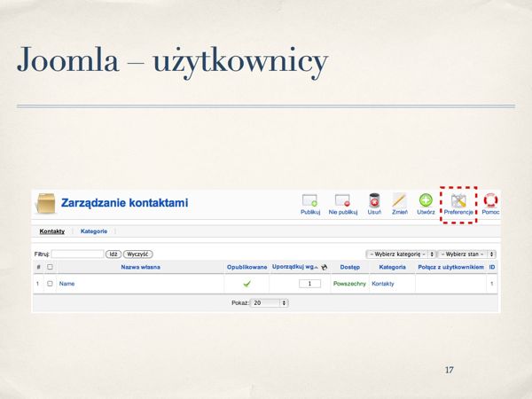Switch to the Kontakty tab
Image resolution: width=532 pixels, height=399 pixels.
pos(52,231)
